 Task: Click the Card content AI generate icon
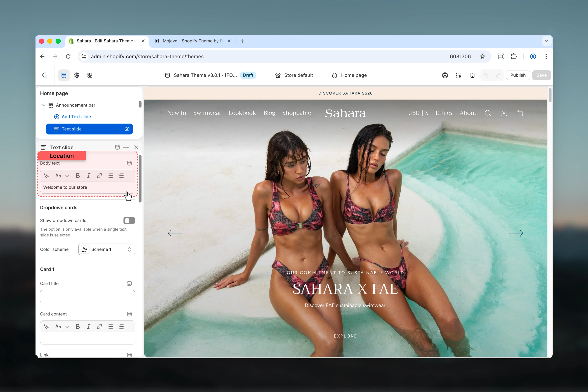pyautogui.click(x=46, y=327)
